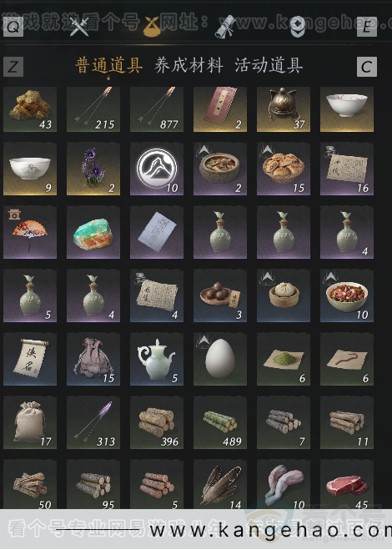Open the coin currency category icon
This screenshot has height=550, width=392.
point(298,27)
